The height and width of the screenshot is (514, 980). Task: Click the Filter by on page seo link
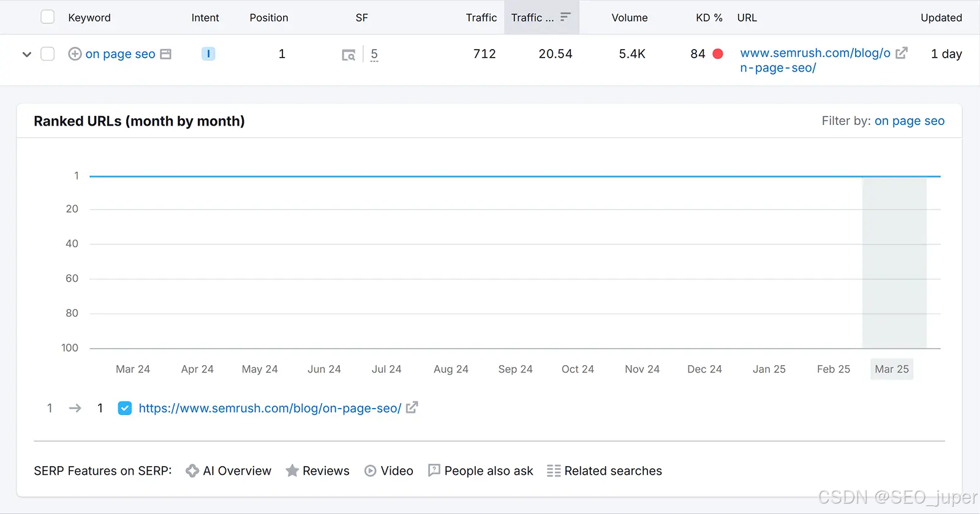click(910, 121)
